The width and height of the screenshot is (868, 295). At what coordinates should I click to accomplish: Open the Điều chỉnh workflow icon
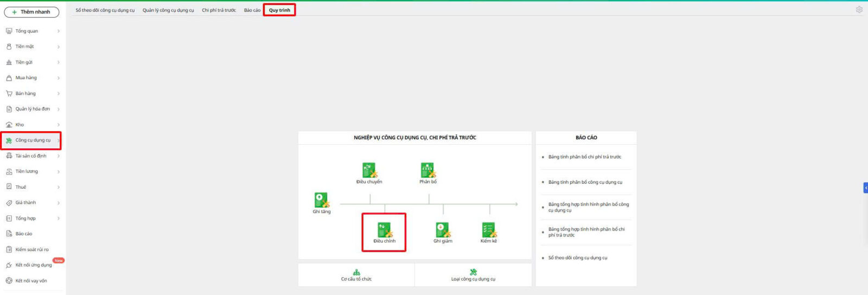point(384,230)
